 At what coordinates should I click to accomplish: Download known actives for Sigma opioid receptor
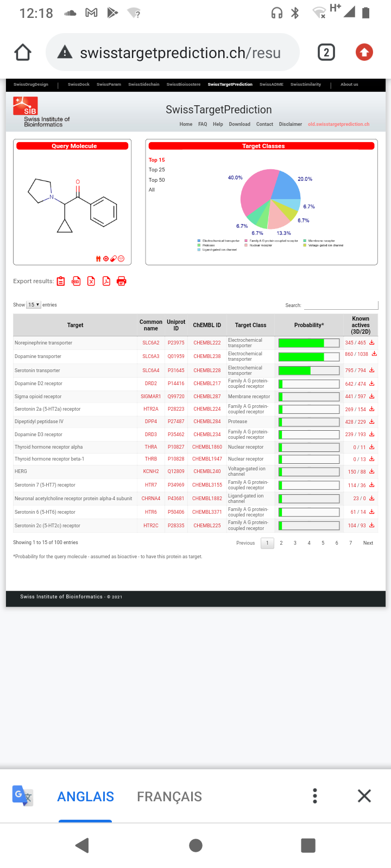[x=372, y=396]
